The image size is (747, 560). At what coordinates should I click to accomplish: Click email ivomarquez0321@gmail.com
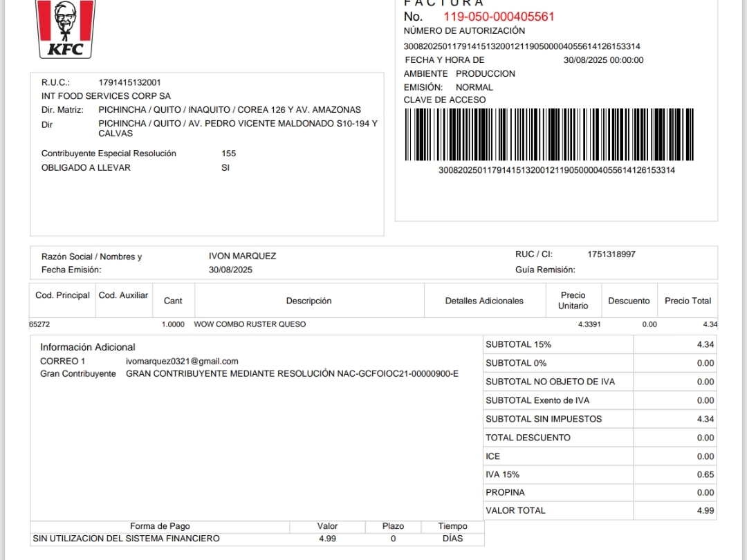[x=182, y=362]
